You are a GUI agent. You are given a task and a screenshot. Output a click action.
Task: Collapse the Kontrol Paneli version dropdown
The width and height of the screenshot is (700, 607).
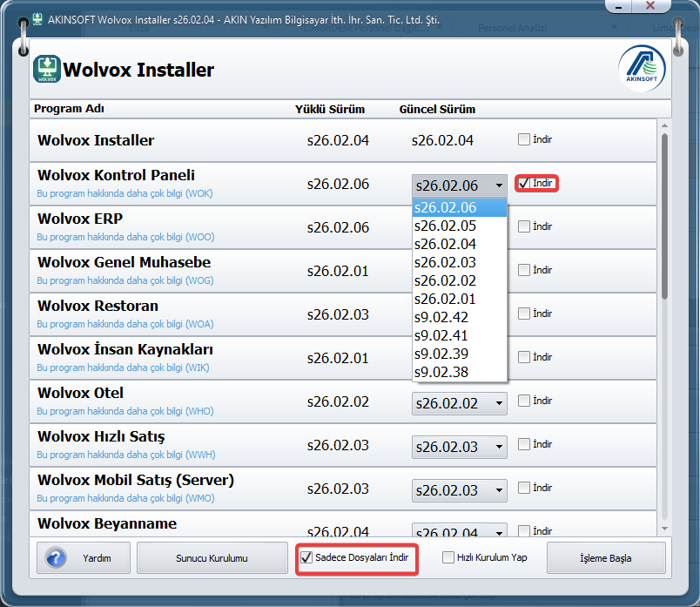[498, 185]
